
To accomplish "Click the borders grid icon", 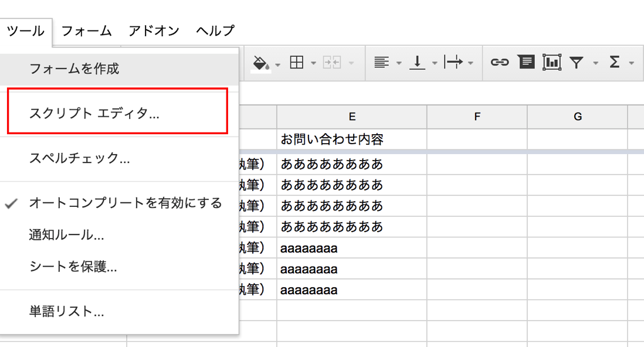I will 297,62.
